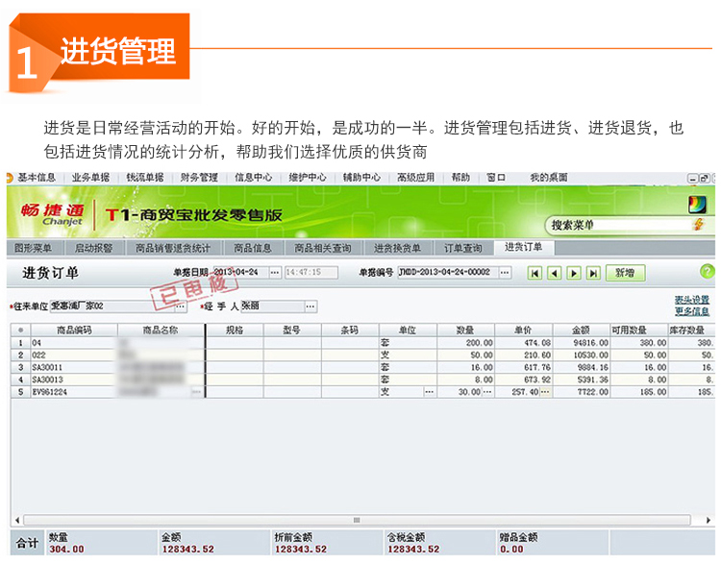Click 可用数量 column header

pyautogui.click(x=639, y=331)
